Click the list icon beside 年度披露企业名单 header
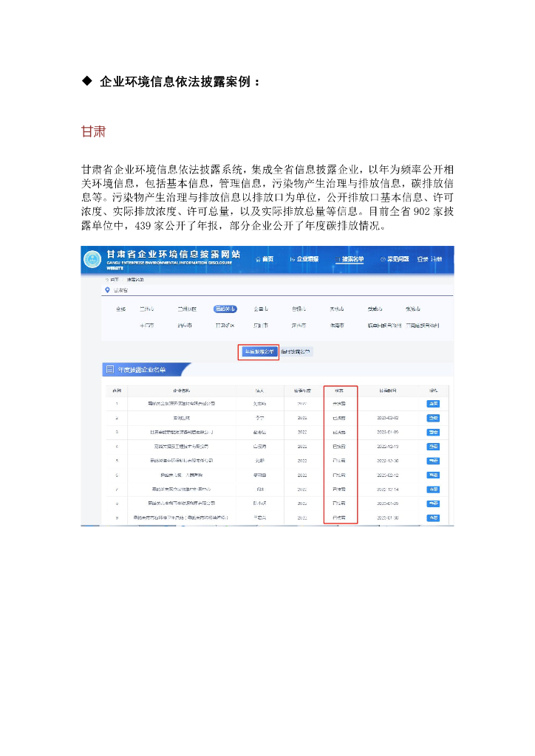Screen dimensions: 535x756 [110, 369]
